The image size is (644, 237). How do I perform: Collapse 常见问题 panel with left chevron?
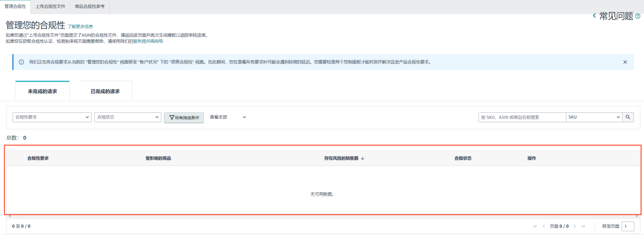(x=594, y=16)
